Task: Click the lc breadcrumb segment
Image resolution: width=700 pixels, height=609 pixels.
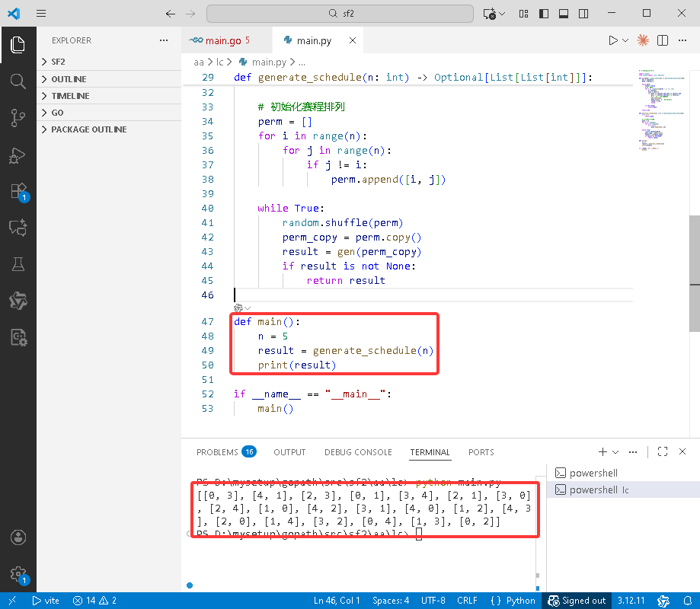Action: pos(219,62)
